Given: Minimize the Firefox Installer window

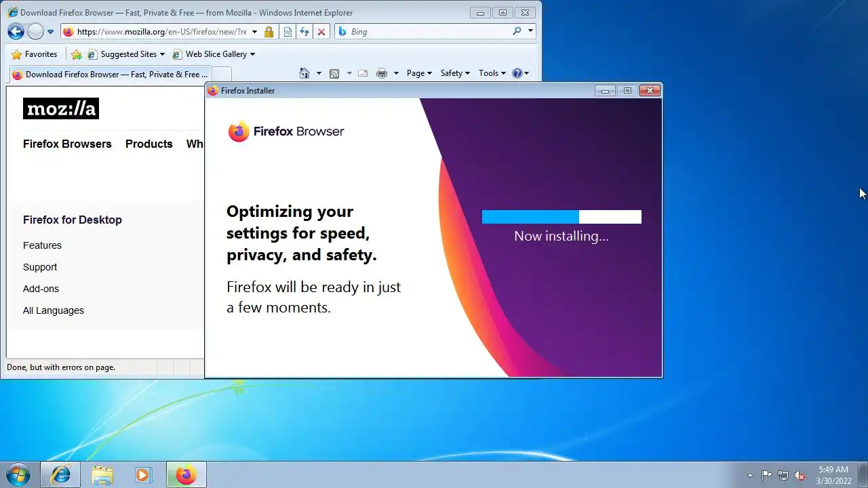Looking at the screenshot, I should click(x=605, y=90).
